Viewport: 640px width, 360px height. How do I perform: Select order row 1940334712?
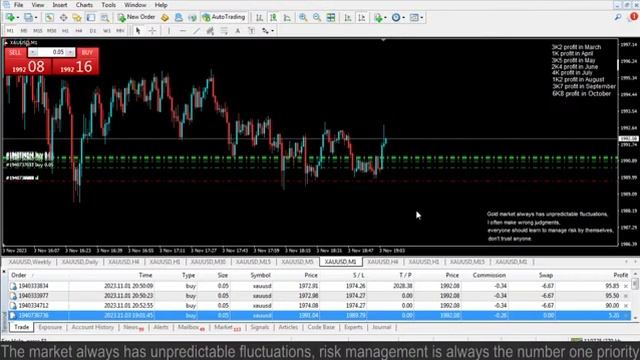319,305
